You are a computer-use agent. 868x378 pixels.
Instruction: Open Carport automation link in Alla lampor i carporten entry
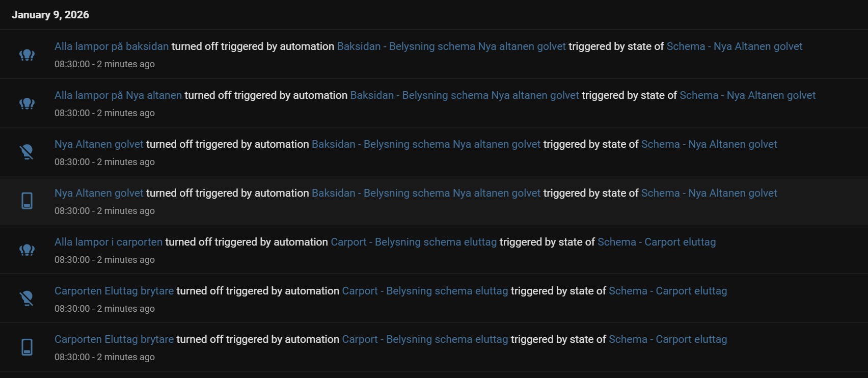coord(414,242)
